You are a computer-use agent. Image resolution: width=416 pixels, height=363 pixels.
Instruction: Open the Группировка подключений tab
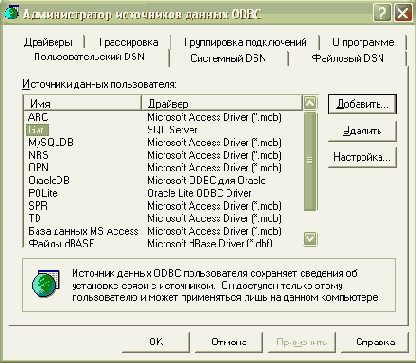pyautogui.click(x=245, y=43)
